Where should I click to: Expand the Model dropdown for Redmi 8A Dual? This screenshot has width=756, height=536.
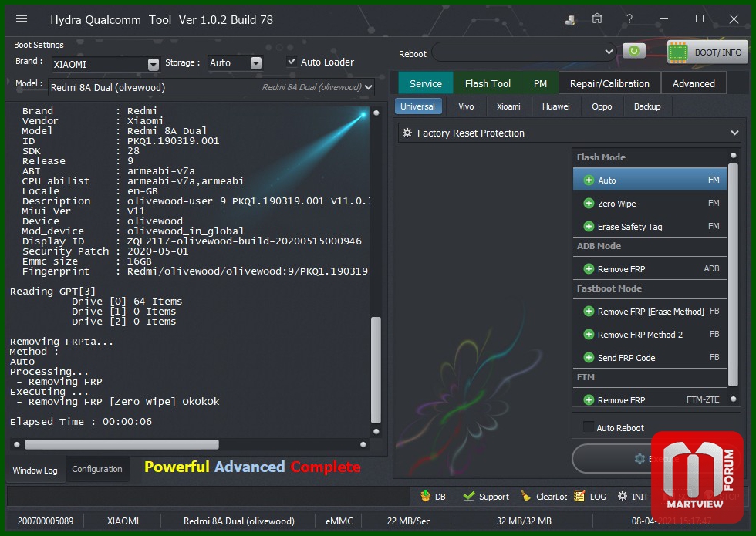point(369,87)
